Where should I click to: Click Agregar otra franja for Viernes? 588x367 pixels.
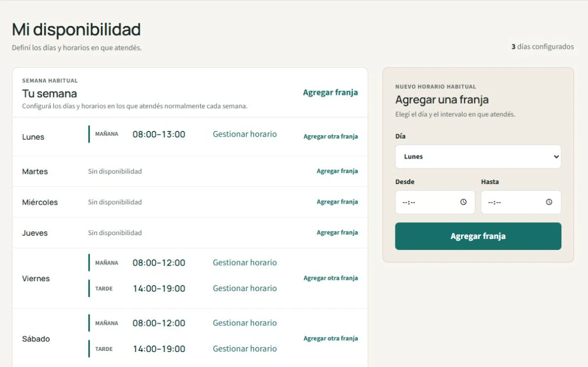[331, 278]
